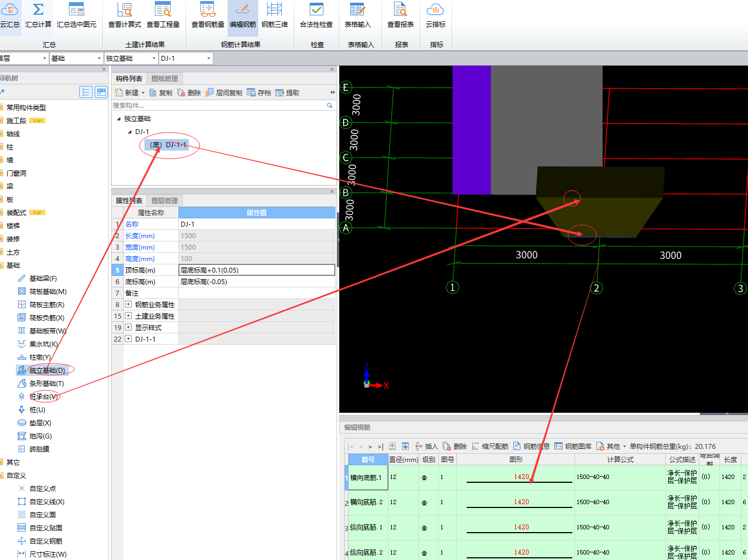The height and width of the screenshot is (560, 748).
Task: Open 查看钢筋量 tool
Action: (x=208, y=16)
